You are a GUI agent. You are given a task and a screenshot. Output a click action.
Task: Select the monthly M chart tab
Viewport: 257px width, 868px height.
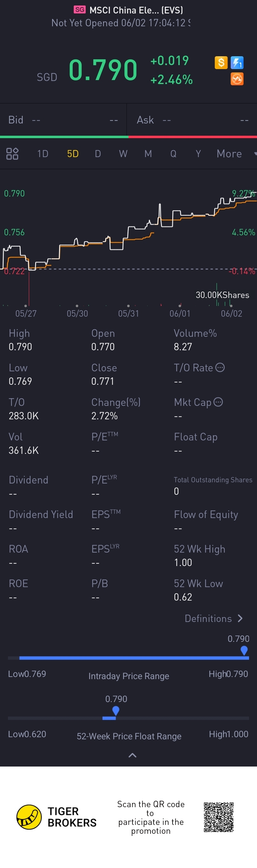click(148, 154)
